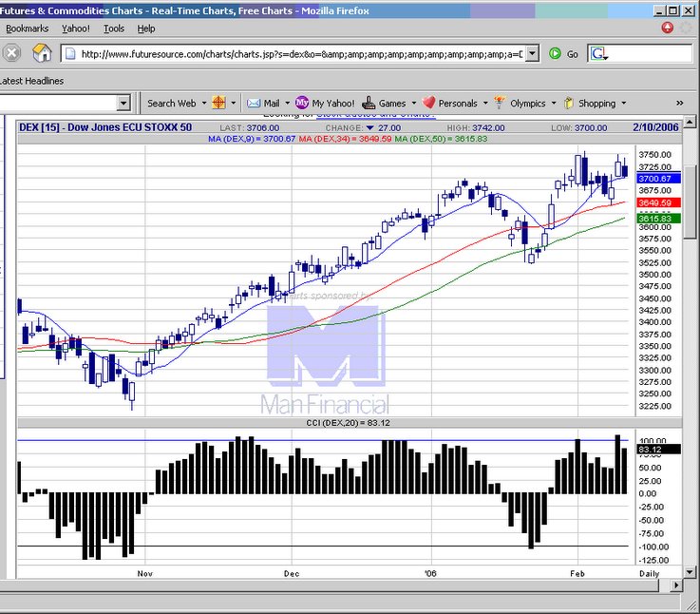
Task: Click the black 83.12 CCI value tag
Action: [659, 450]
